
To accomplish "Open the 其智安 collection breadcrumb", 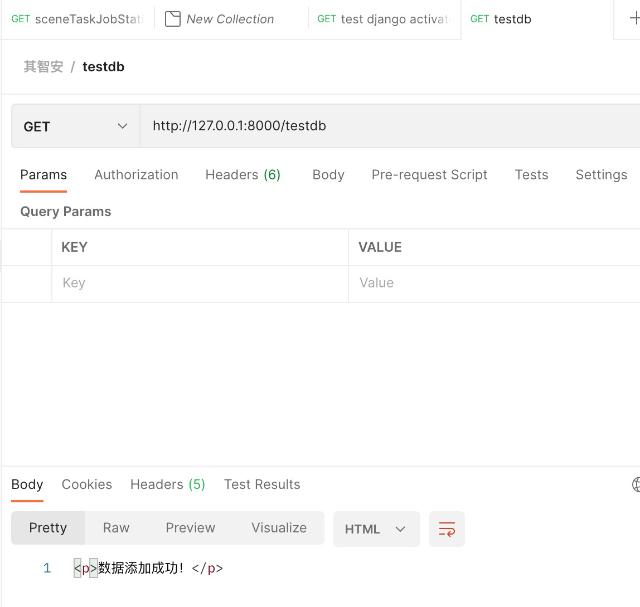I will click(43, 67).
